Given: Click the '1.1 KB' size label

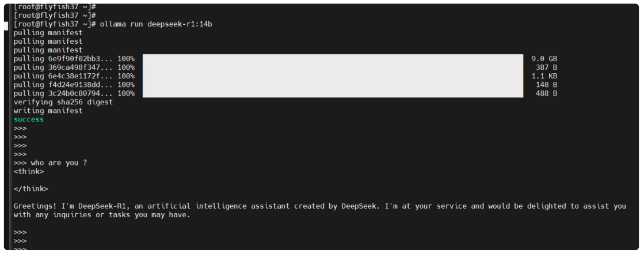Looking at the screenshot, I should click(544, 76).
